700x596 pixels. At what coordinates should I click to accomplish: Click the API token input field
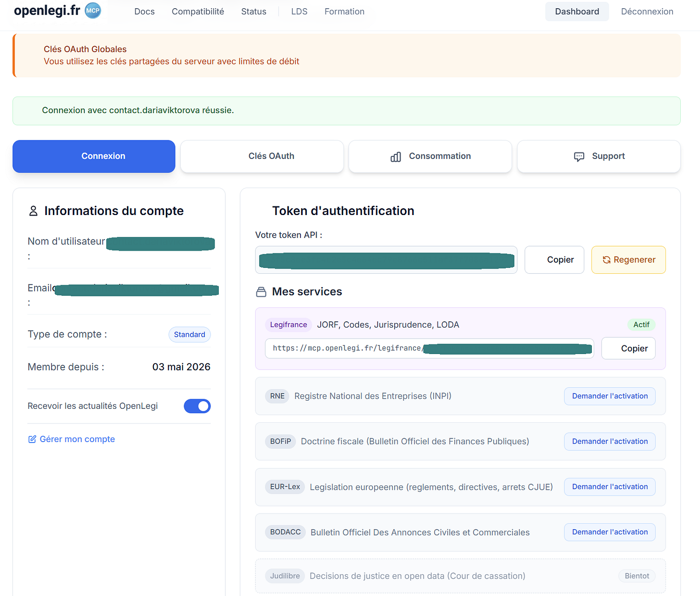386,260
